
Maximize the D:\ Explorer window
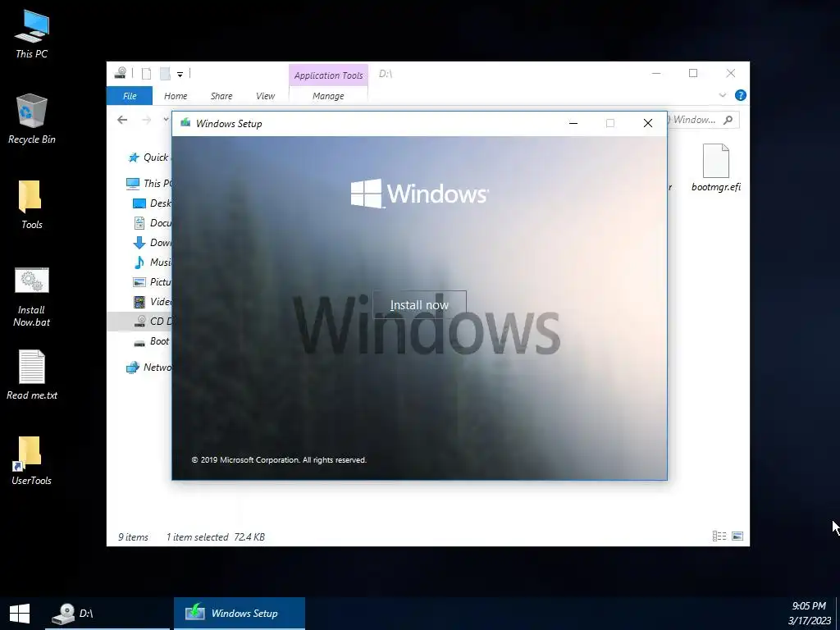693,73
